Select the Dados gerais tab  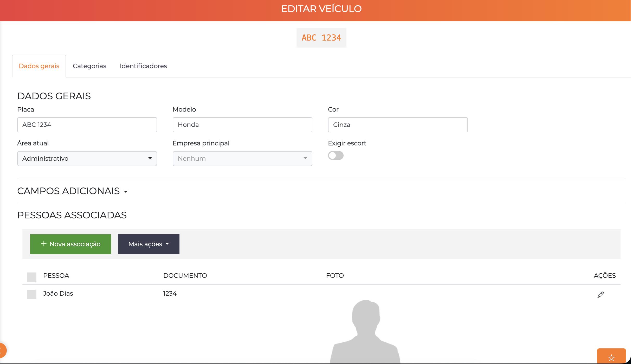click(39, 66)
